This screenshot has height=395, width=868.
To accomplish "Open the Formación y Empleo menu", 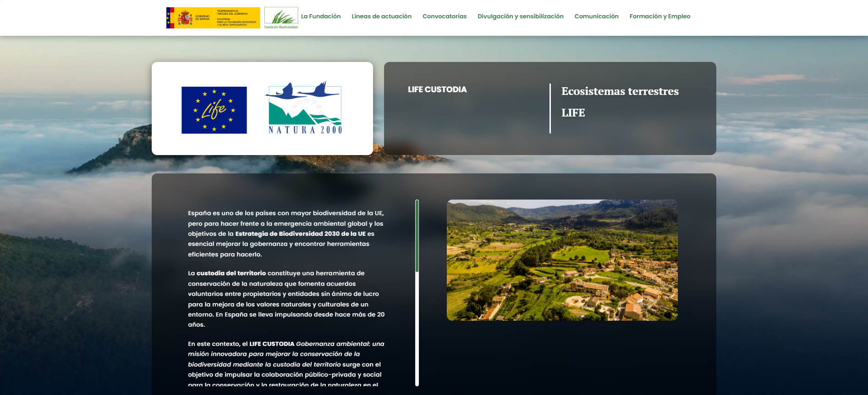I will pyautogui.click(x=659, y=17).
